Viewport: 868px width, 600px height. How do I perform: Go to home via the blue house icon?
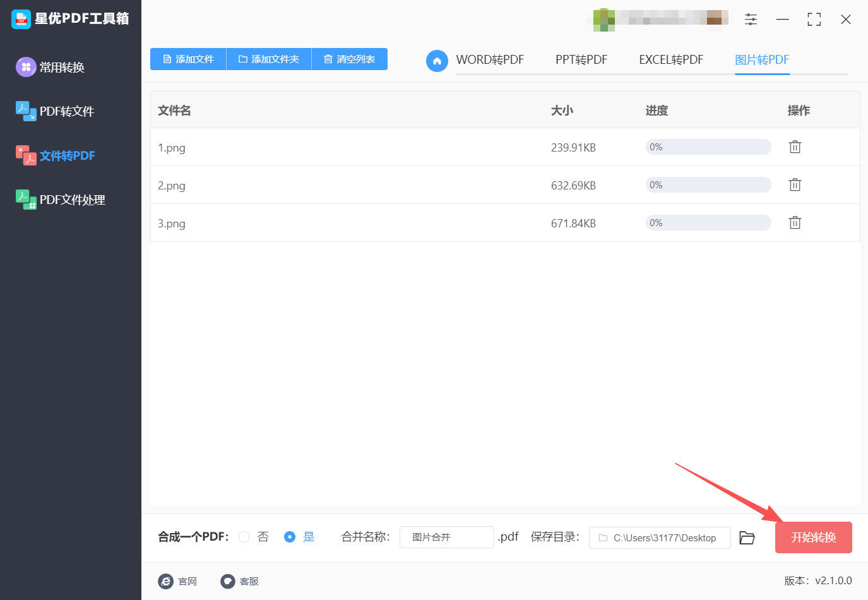coord(437,61)
